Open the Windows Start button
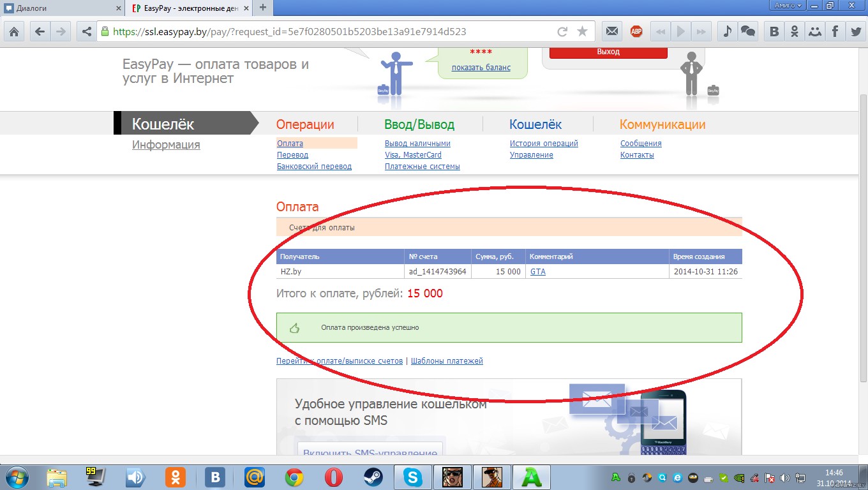 [x=16, y=477]
